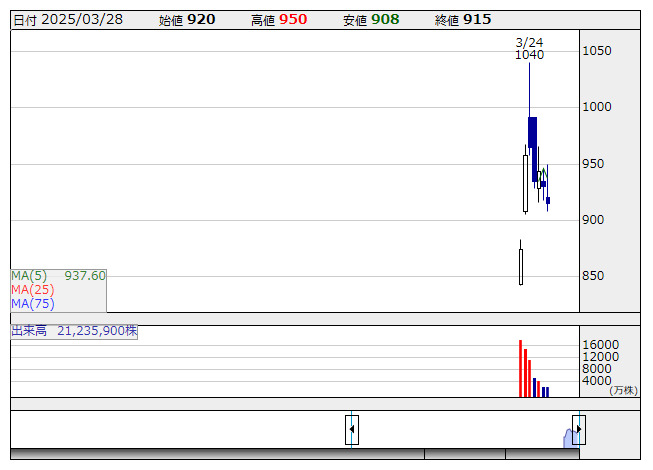Click the 3/24 1040 high-price label
The width and height of the screenshot is (653, 470).
coord(529,49)
